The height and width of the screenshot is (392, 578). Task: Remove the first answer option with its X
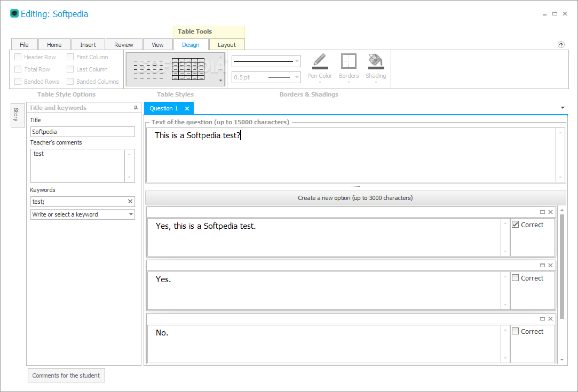(550, 212)
